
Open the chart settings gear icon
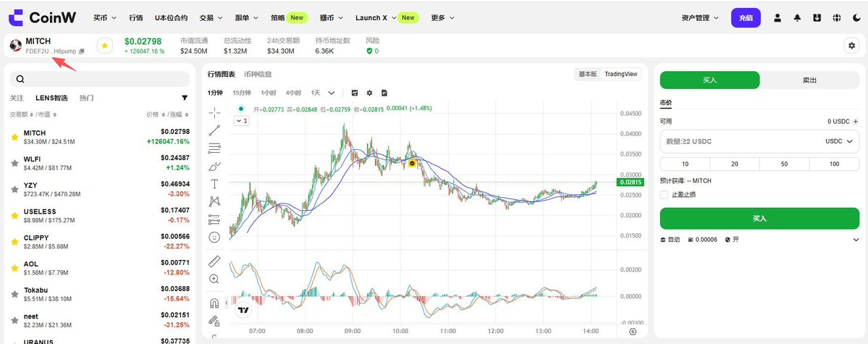tap(369, 93)
